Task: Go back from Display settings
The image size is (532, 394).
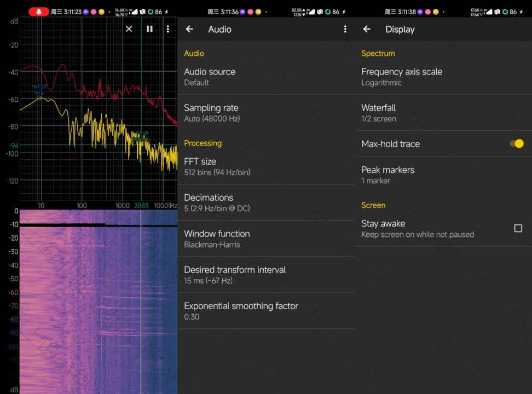Action: 367,30
